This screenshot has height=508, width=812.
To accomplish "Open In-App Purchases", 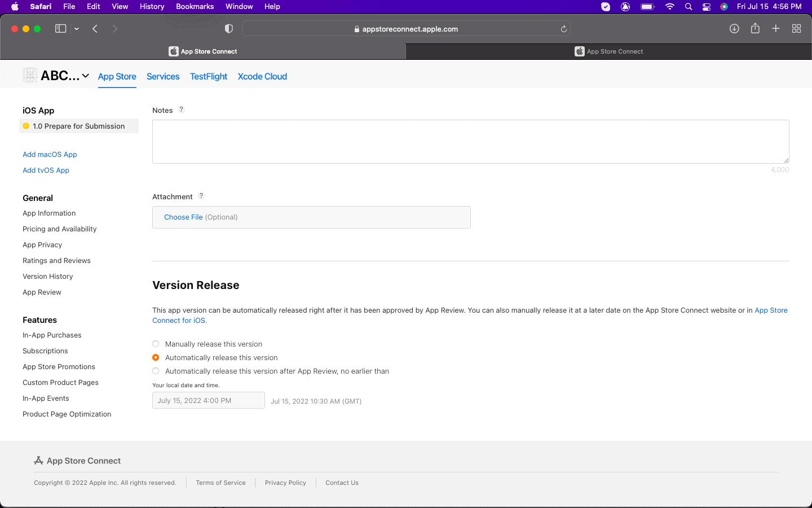I will 52,335.
